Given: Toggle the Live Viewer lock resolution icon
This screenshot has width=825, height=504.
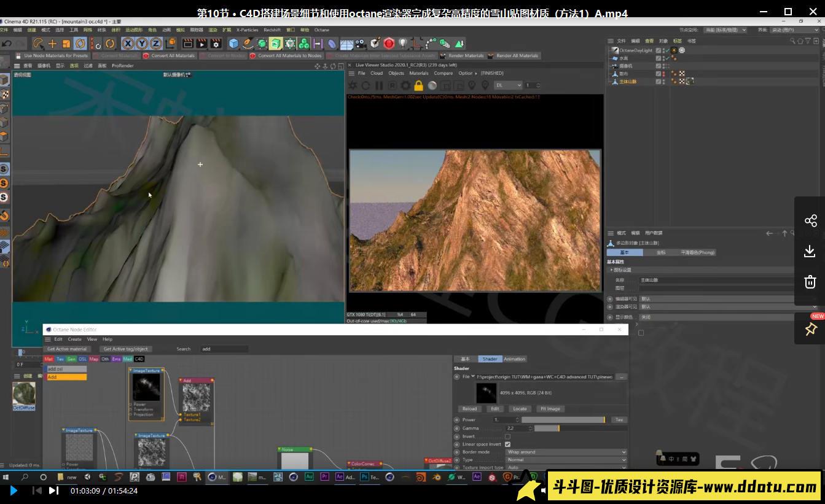Looking at the screenshot, I should click(419, 85).
